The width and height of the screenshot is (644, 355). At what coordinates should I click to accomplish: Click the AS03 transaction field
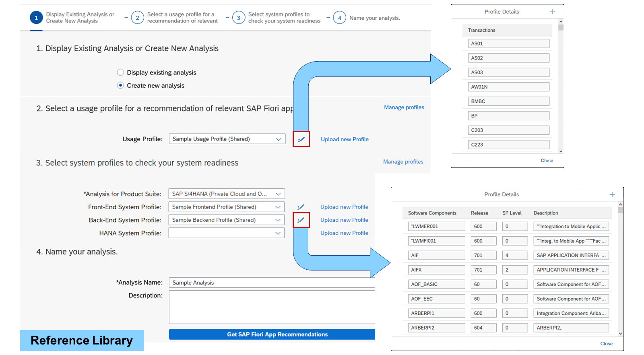509,72
